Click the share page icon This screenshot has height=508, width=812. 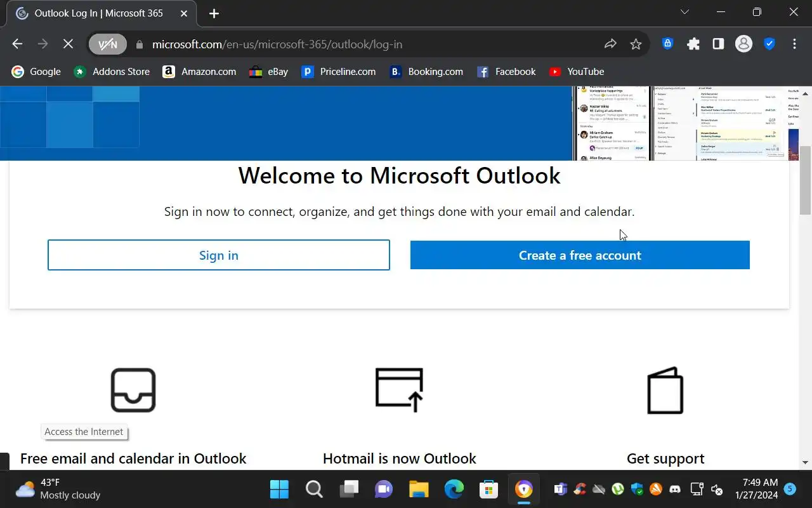coord(610,44)
